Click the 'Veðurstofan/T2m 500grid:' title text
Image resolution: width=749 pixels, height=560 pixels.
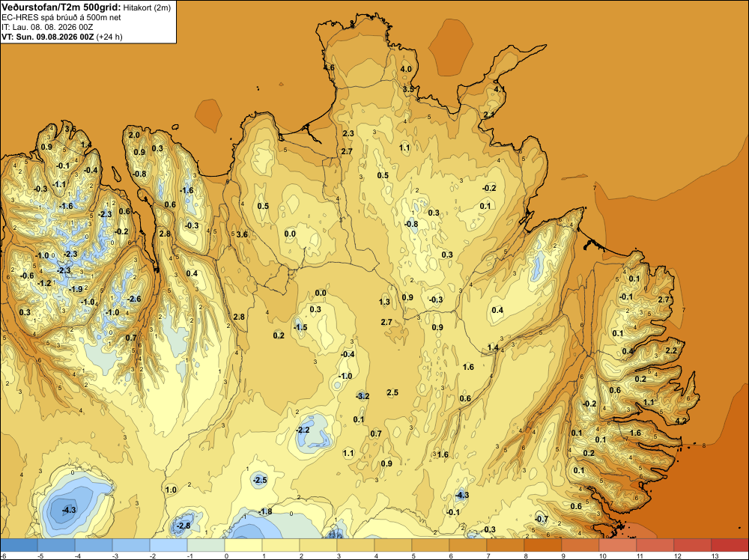61,7
